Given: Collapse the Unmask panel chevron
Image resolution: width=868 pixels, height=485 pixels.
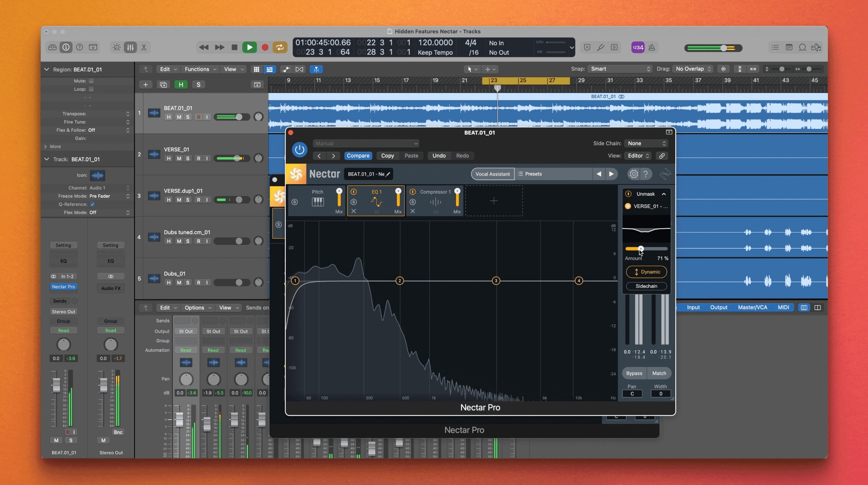Looking at the screenshot, I should pyautogui.click(x=664, y=194).
